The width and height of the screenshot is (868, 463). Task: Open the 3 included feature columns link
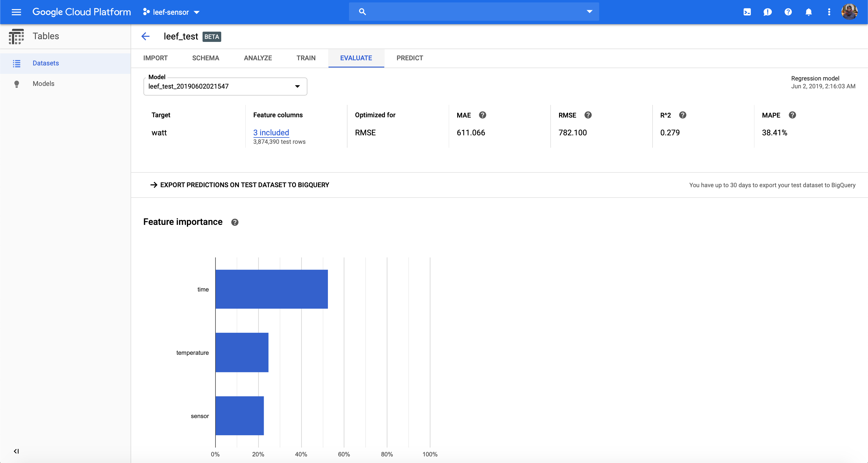tap(271, 133)
